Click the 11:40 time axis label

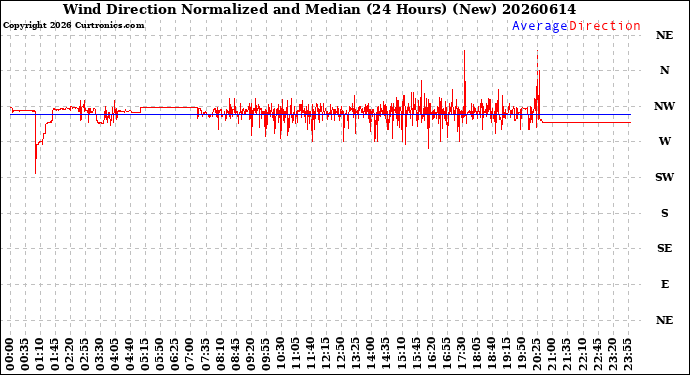pos(310,354)
